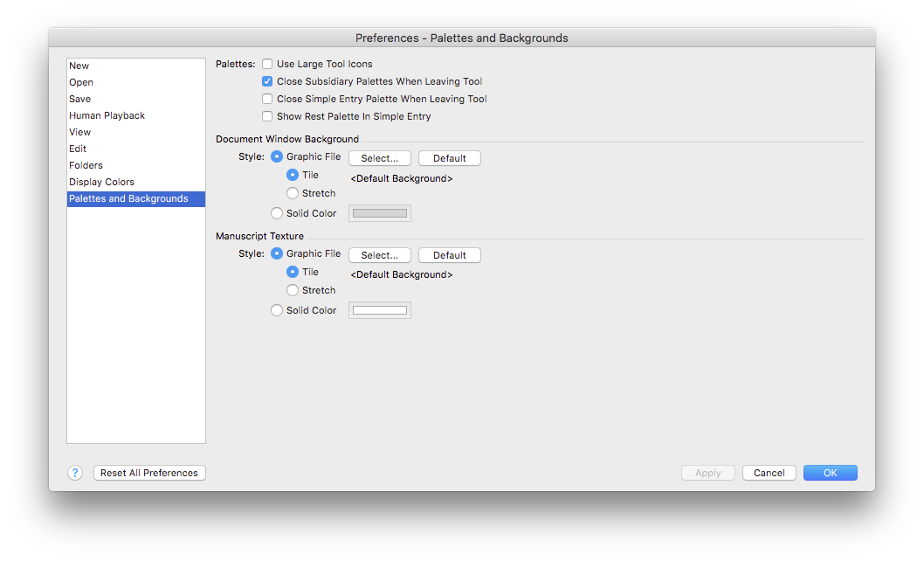Pick the Manuscript Texture solid color swatch

pyautogui.click(x=379, y=309)
